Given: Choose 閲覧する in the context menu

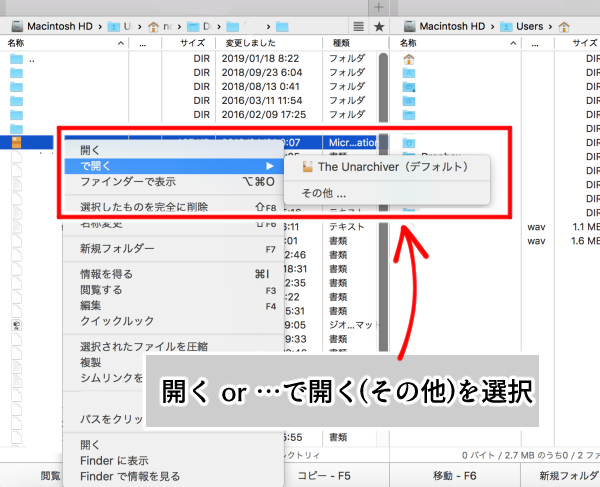Looking at the screenshot, I should (174, 290).
